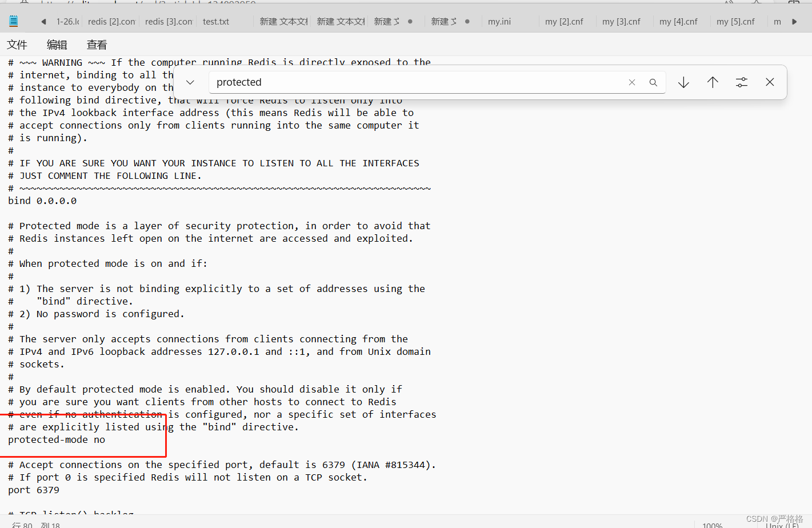The width and height of the screenshot is (812, 528).
Task: Close the find bar
Action: [770, 82]
